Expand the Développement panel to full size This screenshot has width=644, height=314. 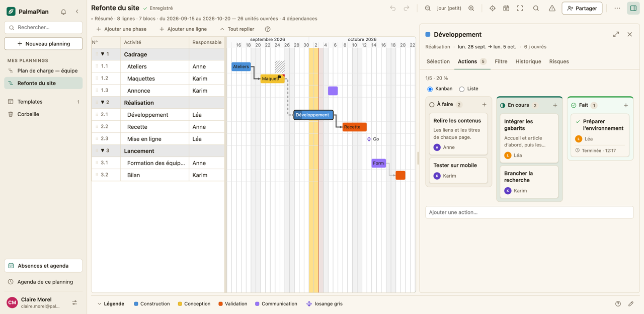click(616, 34)
